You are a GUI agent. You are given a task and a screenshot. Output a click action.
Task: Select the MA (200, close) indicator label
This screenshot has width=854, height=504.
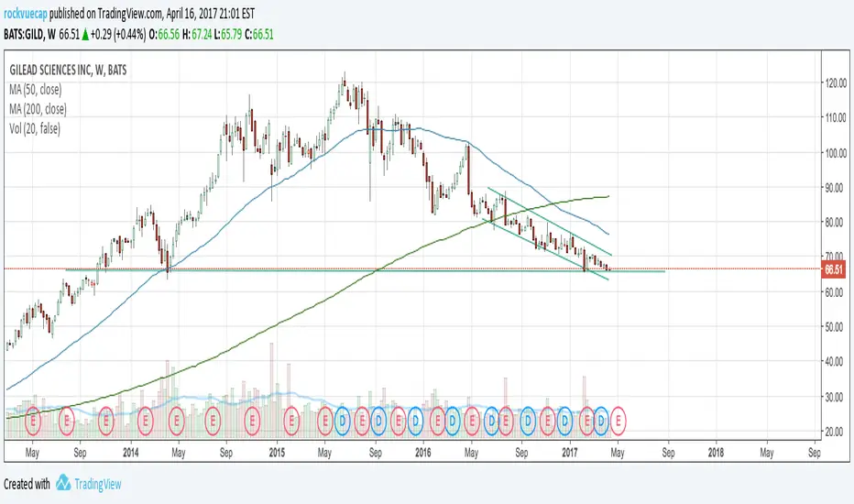pyautogui.click(x=38, y=109)
